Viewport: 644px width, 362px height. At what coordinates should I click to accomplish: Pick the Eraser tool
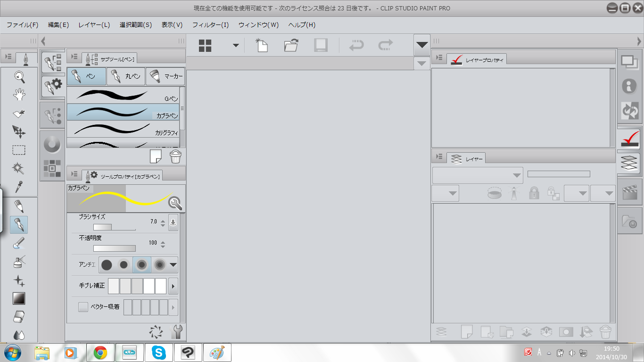(19, 317)
